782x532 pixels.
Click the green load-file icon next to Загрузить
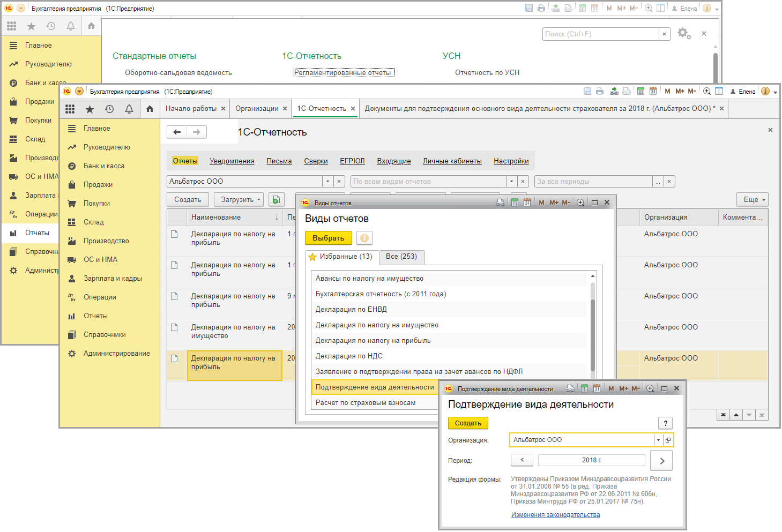click(276, 200)
